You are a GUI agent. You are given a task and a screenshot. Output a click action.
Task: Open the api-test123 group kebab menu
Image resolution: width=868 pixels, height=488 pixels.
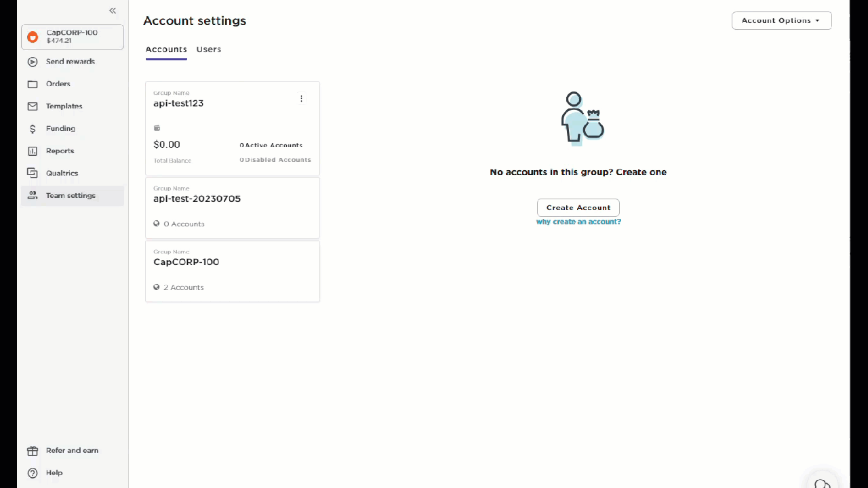click(301, 98)
